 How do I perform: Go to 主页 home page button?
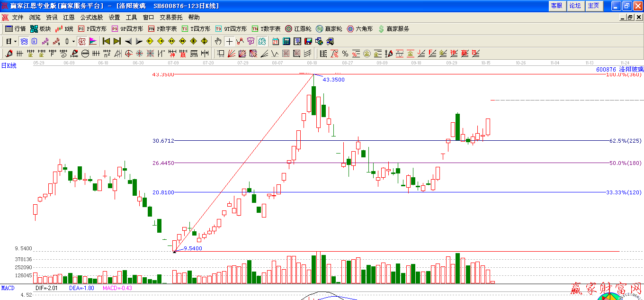pyautogui.click(x=593, y=6)
